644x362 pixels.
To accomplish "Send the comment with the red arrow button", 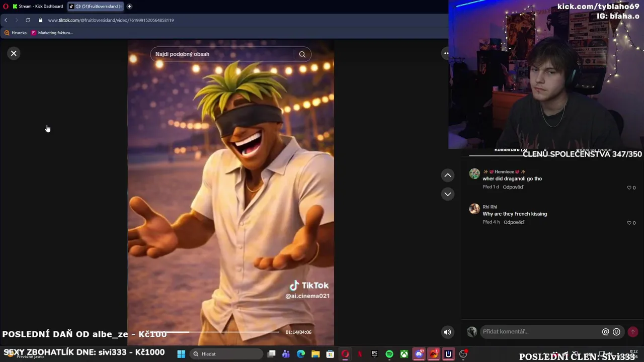I will (x=633, y=332).
